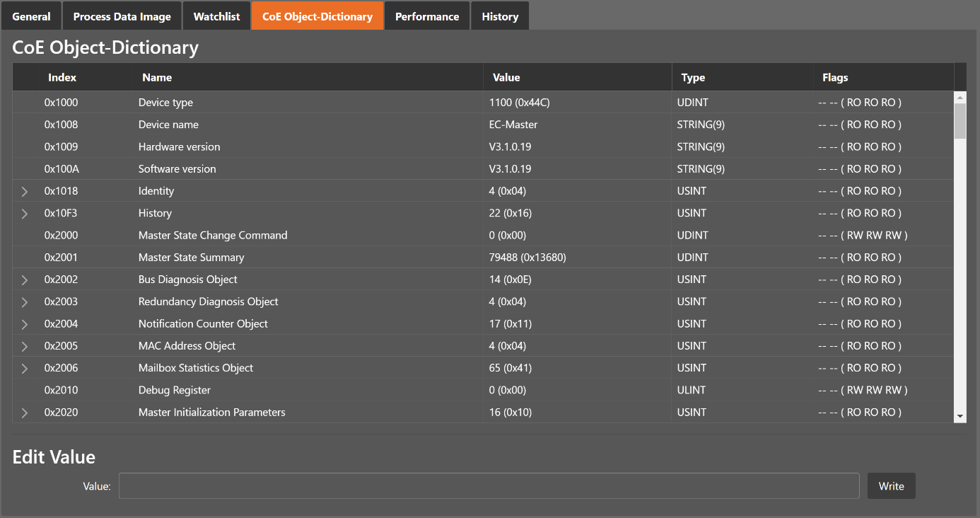Open the Process Data Image tab
The height and width of the screenshot is (518, 980).
coord(122,16)
